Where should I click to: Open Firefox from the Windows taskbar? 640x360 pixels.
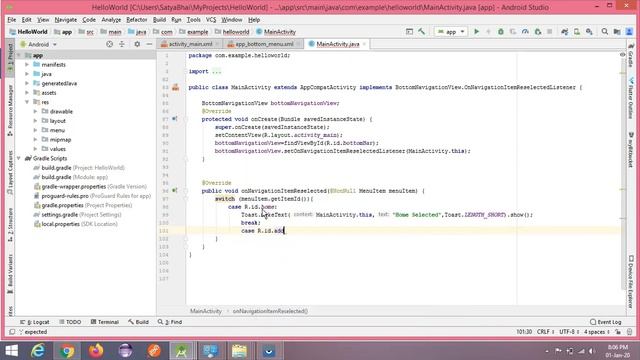click(96, 351)
